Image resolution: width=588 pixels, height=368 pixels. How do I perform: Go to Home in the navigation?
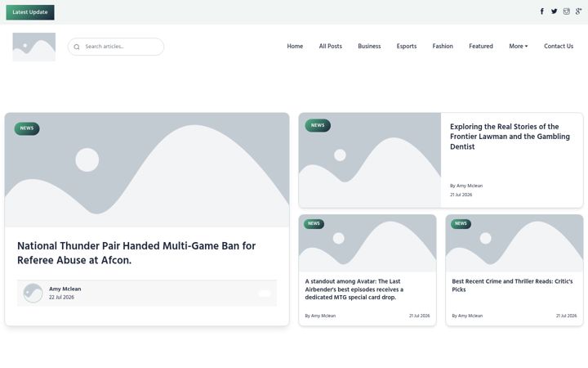coord(295,46)
